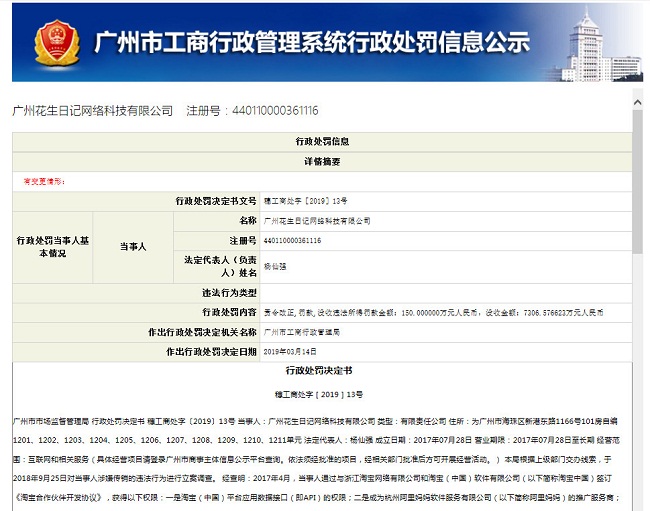
Task: Click the 行政处罚信息 section header
Action: (x=322, y=141)
